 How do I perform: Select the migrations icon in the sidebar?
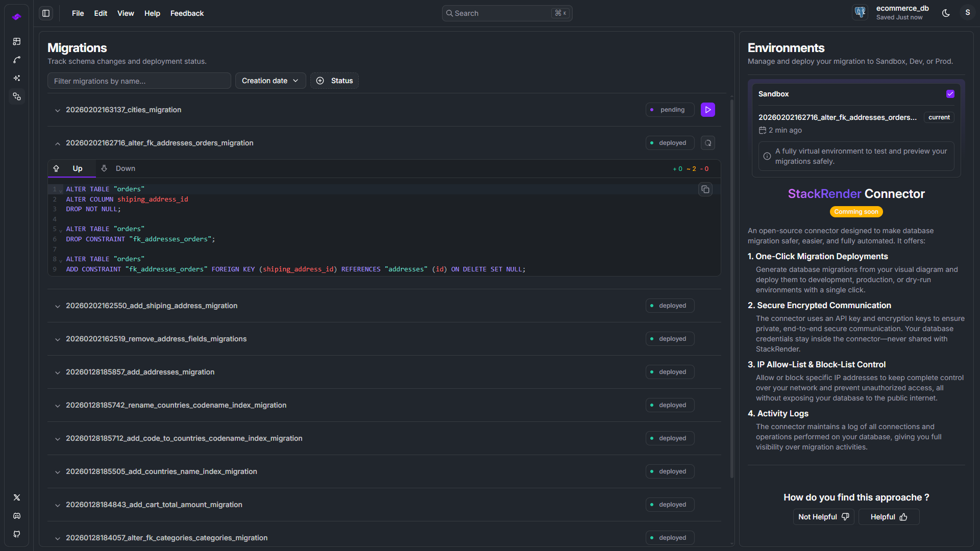coord(17,96)
